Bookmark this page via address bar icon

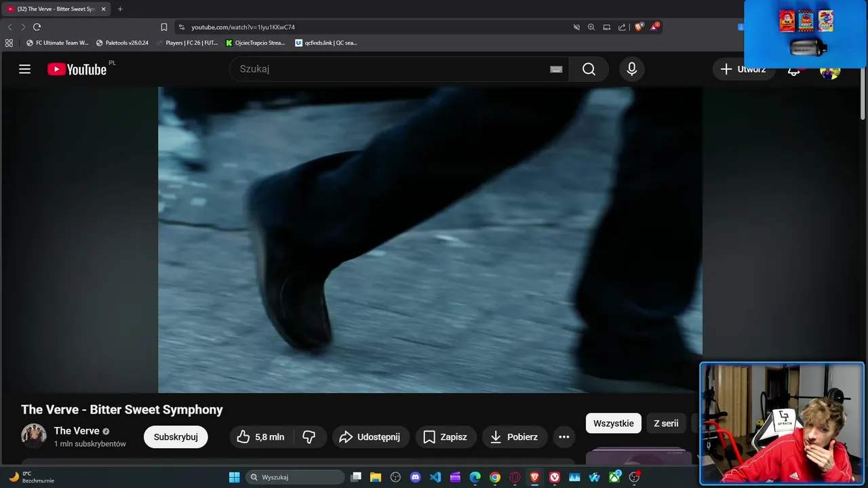click(x=164, y=27)
